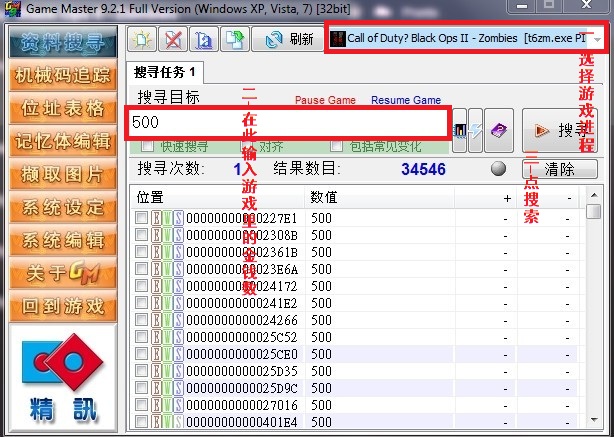
Task: Click the 数值 column header
Action: [x=324, y=197]
